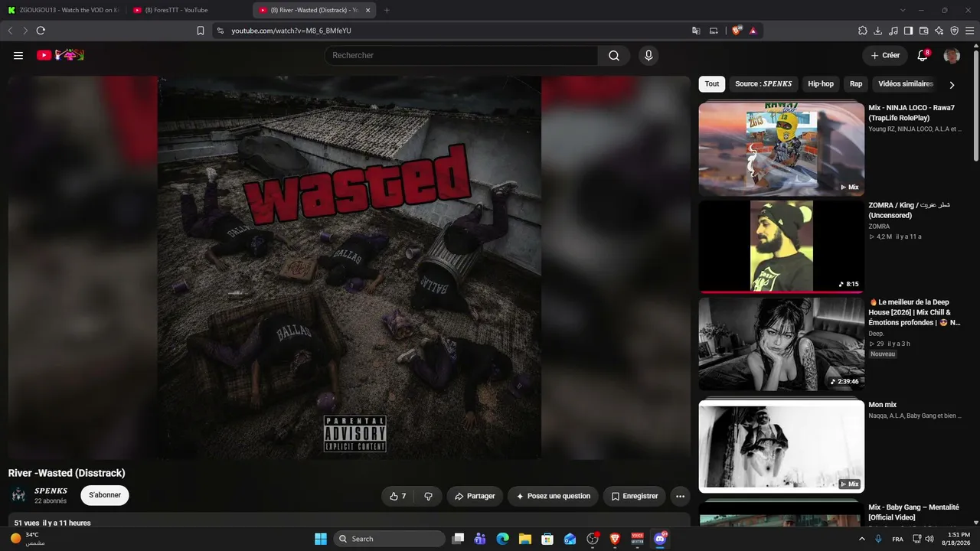The height and width of the screenshot is (551, 980).
Task: Subscribe with the S'abonner button
Action: coord(105,495)
